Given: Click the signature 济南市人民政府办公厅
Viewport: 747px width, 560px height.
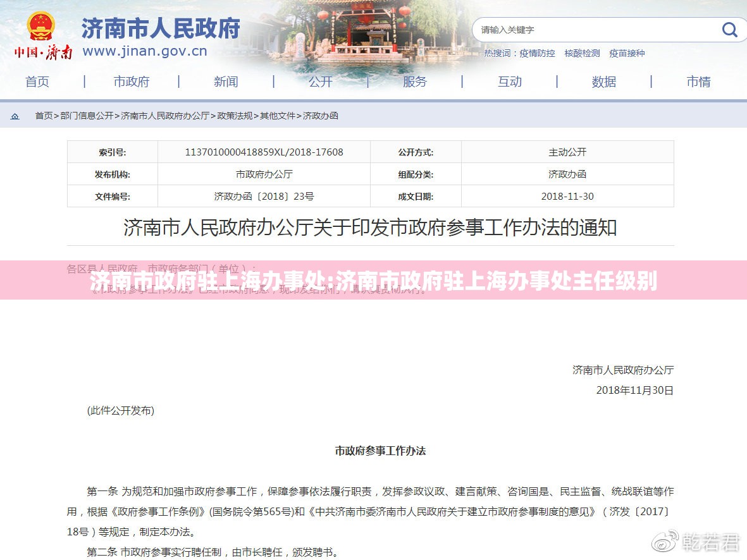Looking at the screenshot, I should point(623,370).
